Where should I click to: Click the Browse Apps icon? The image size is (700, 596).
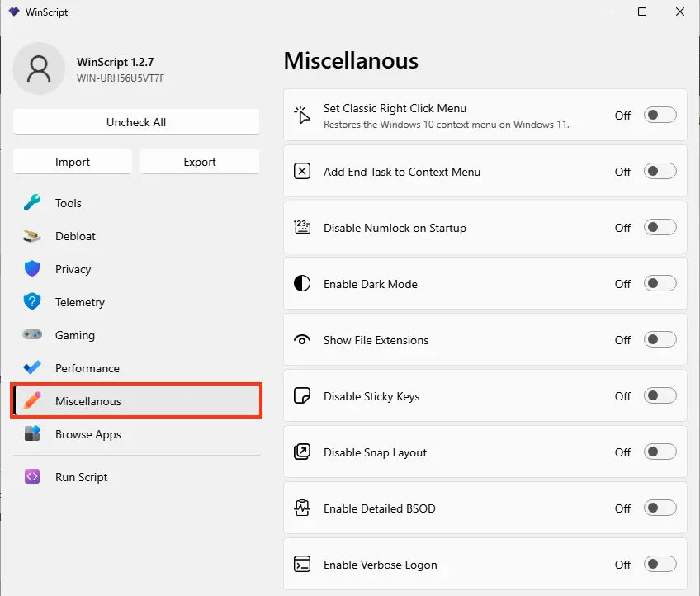pos(32,434)
